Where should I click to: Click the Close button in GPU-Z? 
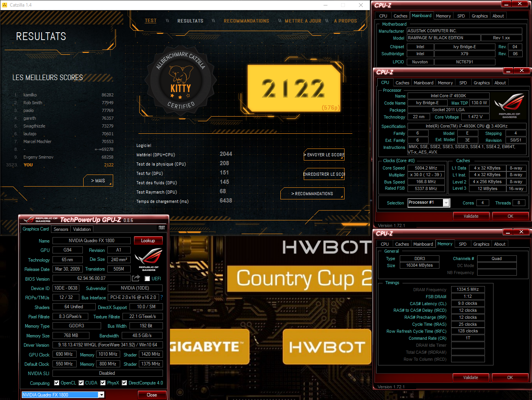pos(152,395)
